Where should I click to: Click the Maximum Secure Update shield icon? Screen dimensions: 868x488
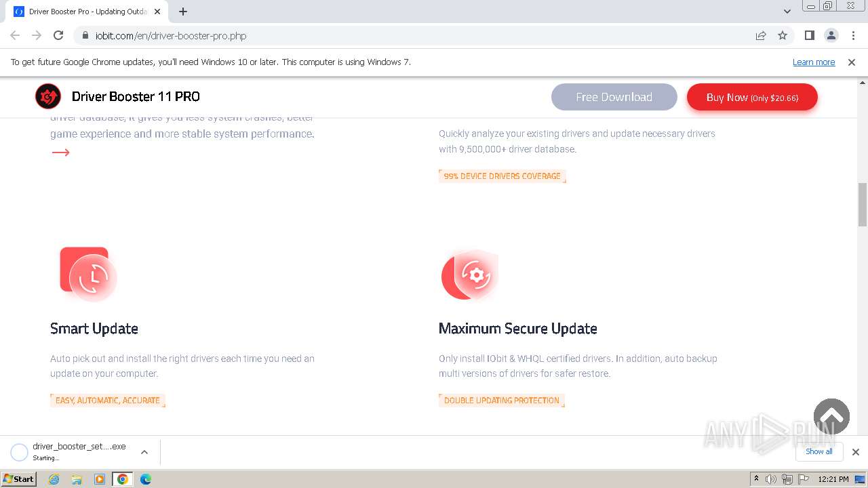[471, 274]
